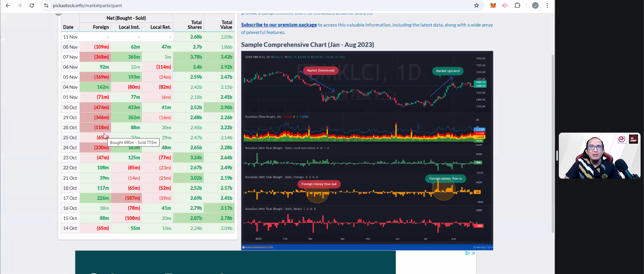Open the Chrome three-dot menu
Image resolution: width=644 pixels, height=274 pixels.
tap(547, 6)
